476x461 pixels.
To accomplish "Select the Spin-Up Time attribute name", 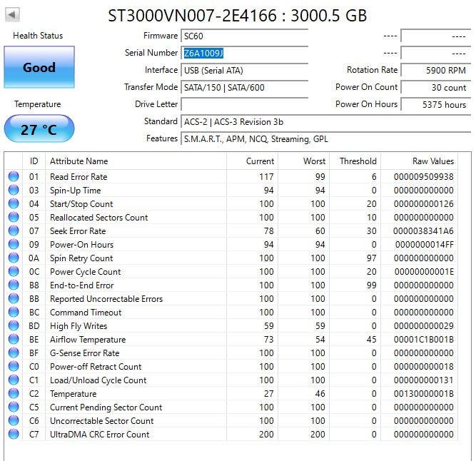I will pos(75,191).
